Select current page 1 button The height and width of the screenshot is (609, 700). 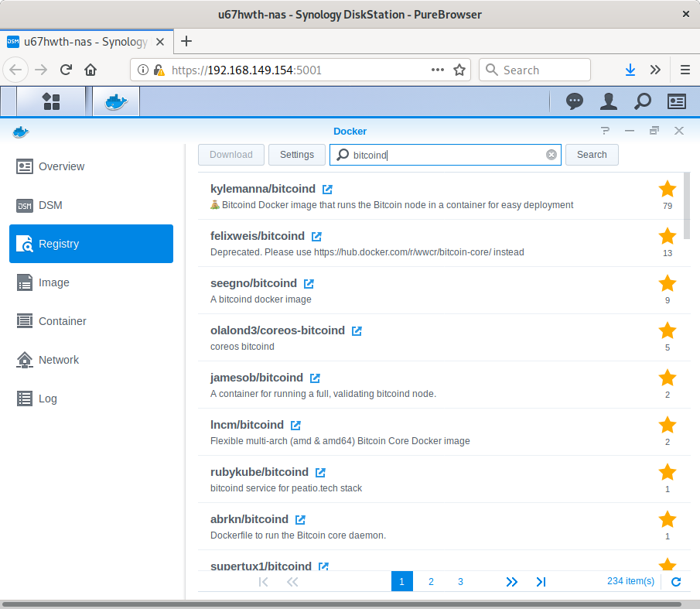point(401,581)
